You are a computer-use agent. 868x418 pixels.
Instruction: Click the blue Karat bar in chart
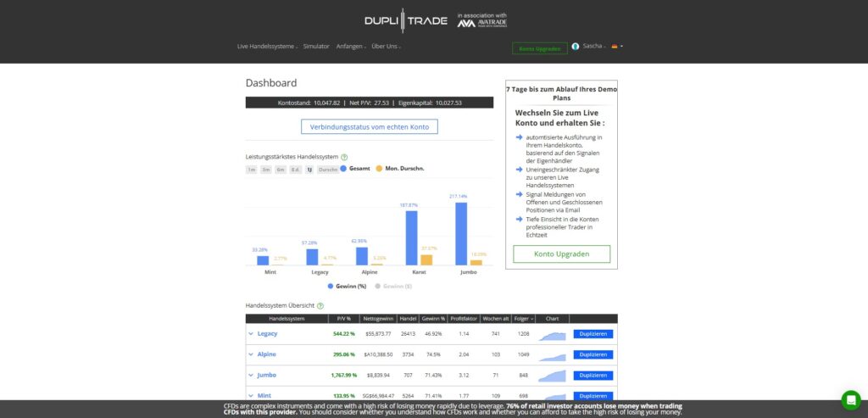click(411, 238)
